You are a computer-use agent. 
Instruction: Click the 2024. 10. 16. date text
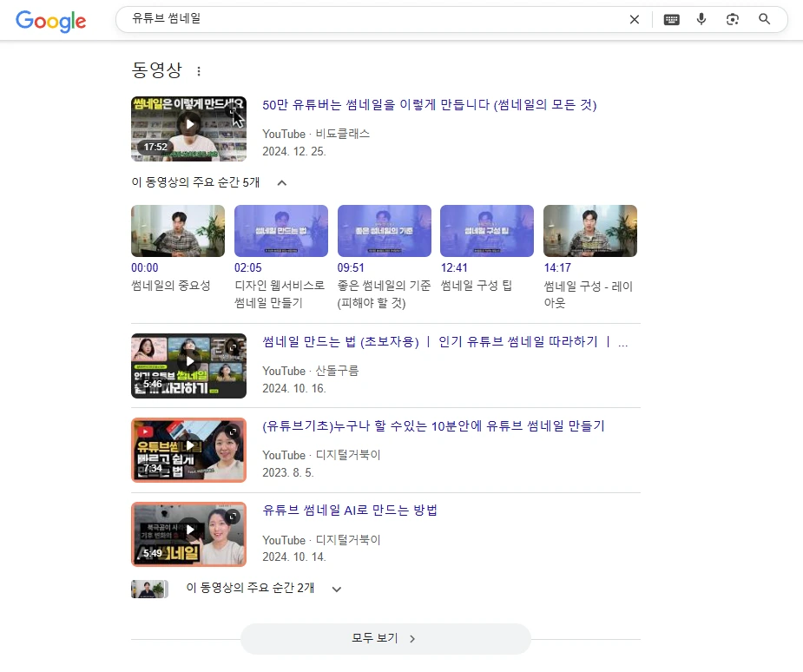[294, 389]
